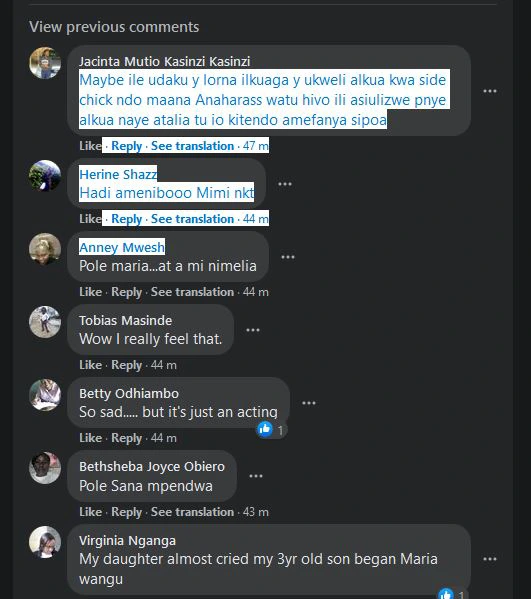The height and width of the screenshot is (599, 531).
Task: Open three-dot menu on Betty Odhiambo comment
Action: pos(309,403)
